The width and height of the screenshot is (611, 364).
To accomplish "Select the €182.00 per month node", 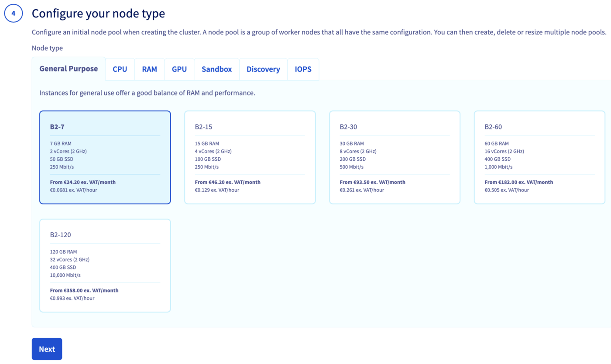I will point(539,157).
